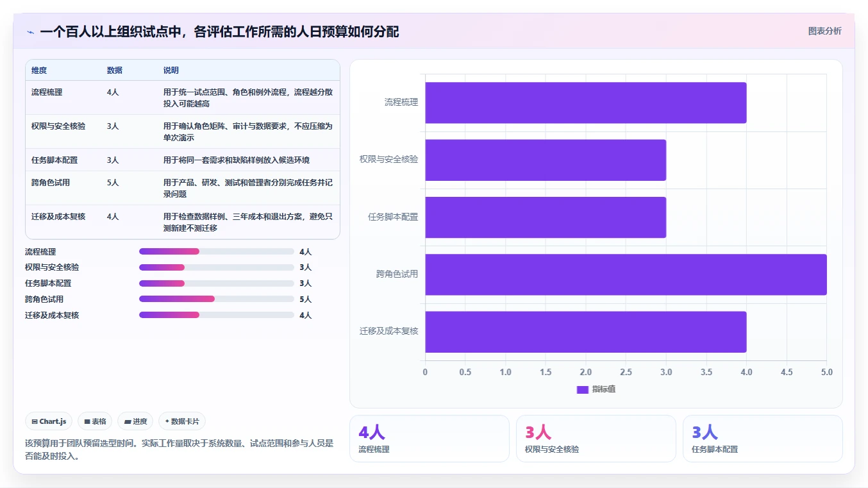Image resolution: width=868 pixels, height=488 pixels.
Task: Select the page title about 人日预算如何分配
Action: [x=219, y=31]
